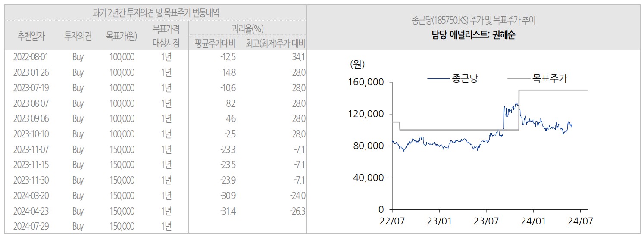Click 150,000 target price in 2023-11-07 row

click(x=122, y=150)
